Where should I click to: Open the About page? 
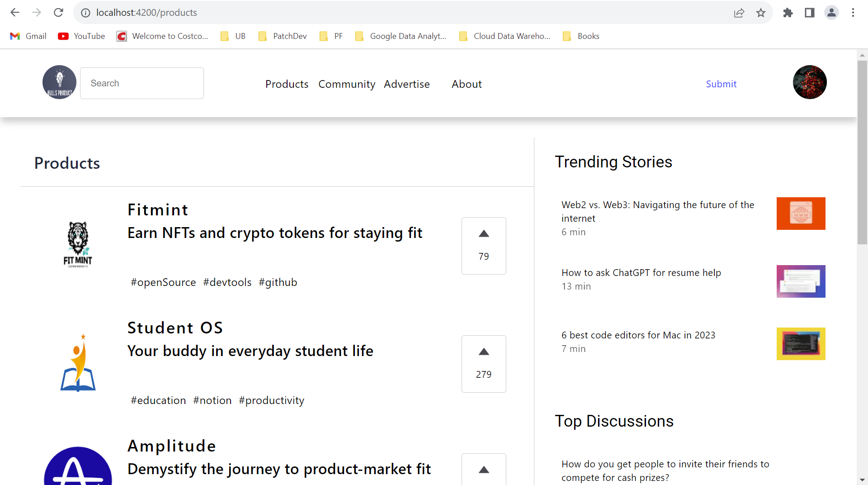[x=467, y=84]
